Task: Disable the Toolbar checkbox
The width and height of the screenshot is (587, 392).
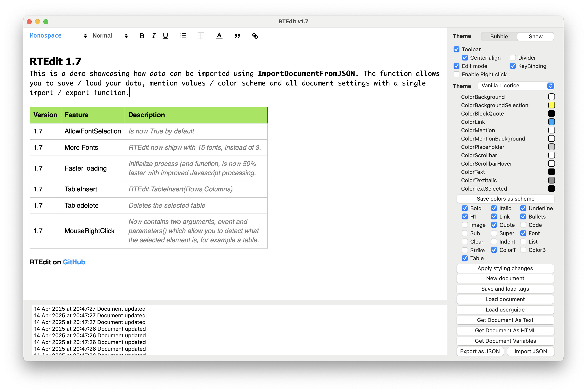Action: click(x=456, y=49)
